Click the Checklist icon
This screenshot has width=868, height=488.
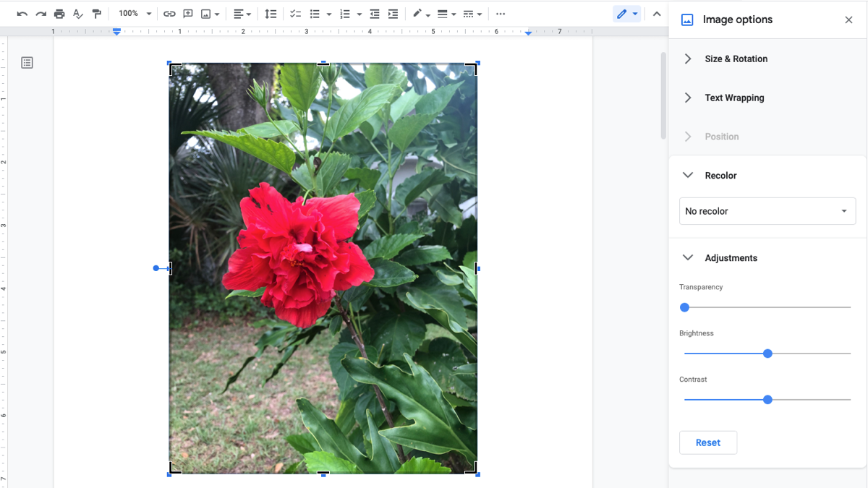click(294, 13)
